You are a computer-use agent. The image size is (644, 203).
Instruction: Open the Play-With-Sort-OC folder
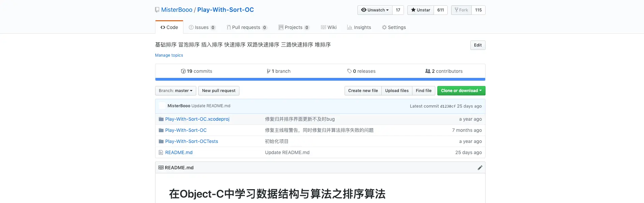pos(186,130)
